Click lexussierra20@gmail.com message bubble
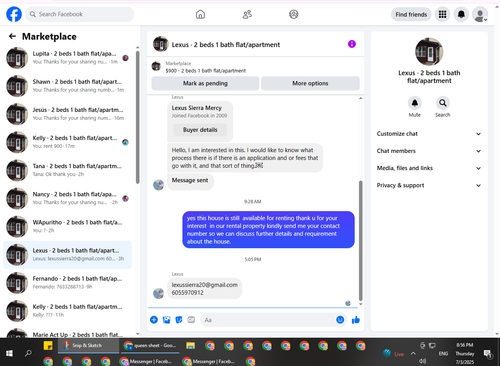 coord(205,289)
